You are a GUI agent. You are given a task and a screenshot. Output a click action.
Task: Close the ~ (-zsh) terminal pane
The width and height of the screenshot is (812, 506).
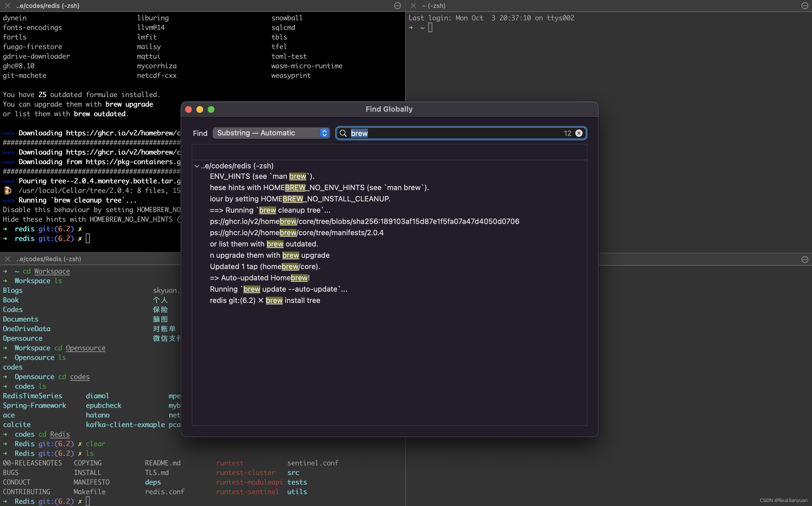(x=413, y=6)
